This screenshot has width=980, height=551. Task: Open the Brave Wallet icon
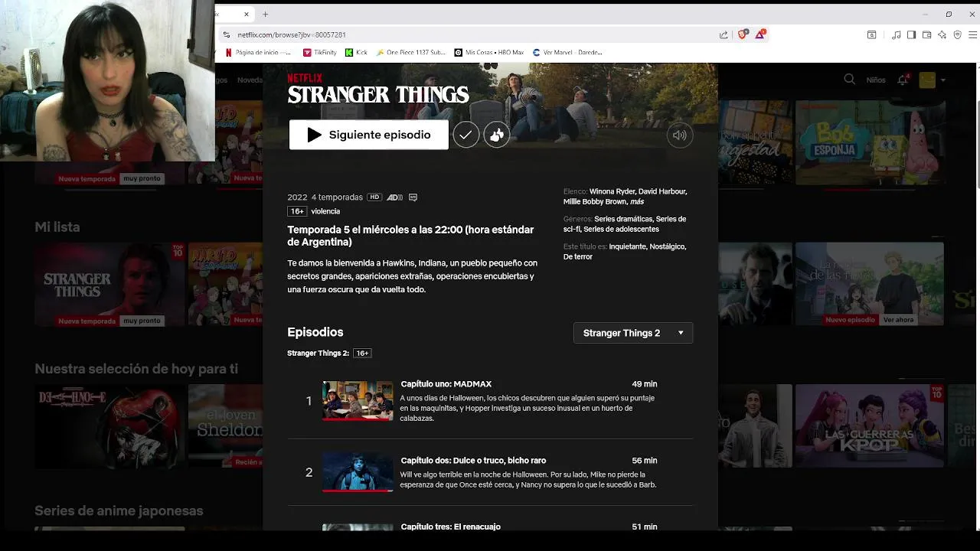(x=926, y=34)
